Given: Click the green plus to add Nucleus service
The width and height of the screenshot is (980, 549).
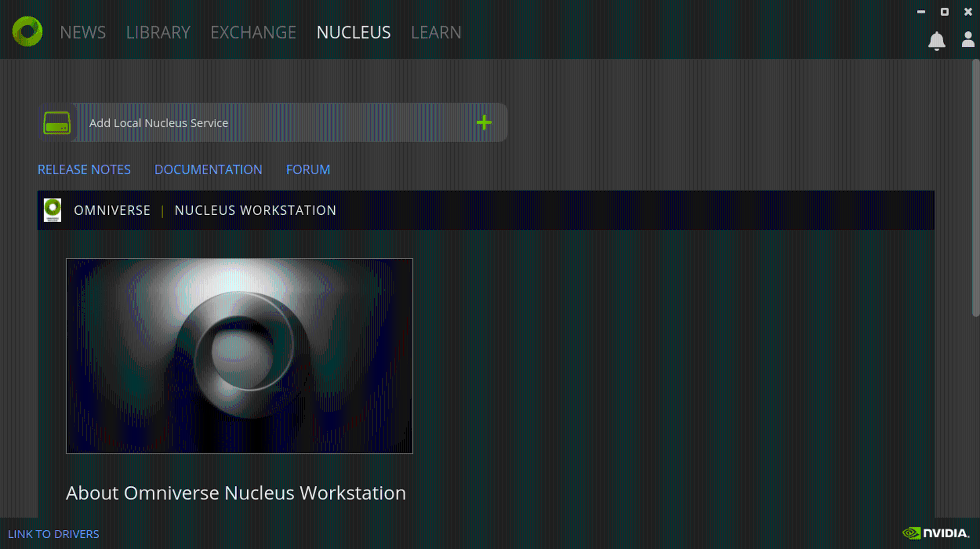Looking at the screenshot, I should (x=484, y=123).
